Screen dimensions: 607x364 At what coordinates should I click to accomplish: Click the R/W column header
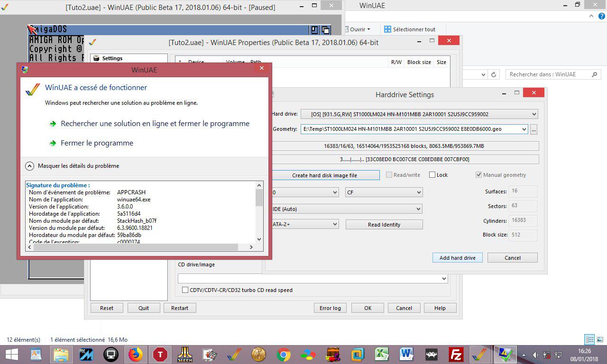pyautogui.click(x=396, y=62)
